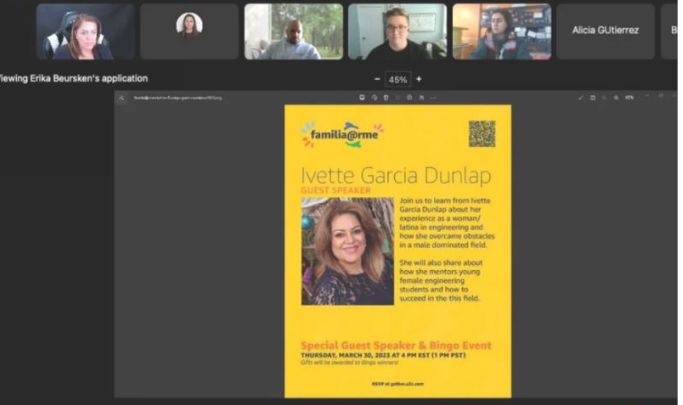This screenshot has height=405, width=683.
Task: Select Alicia Gutierrez participant tile
Action: pyautogui.click(x=605, y=31)
